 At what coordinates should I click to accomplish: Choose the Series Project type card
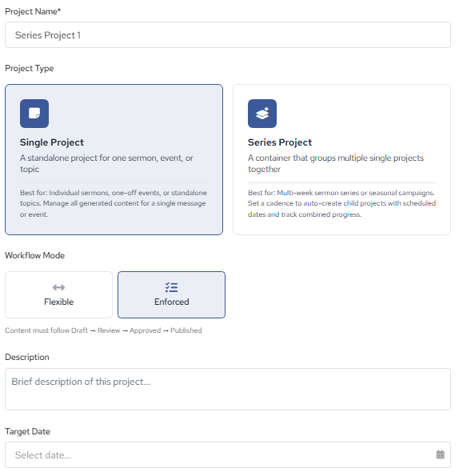(x=341, y=160)
